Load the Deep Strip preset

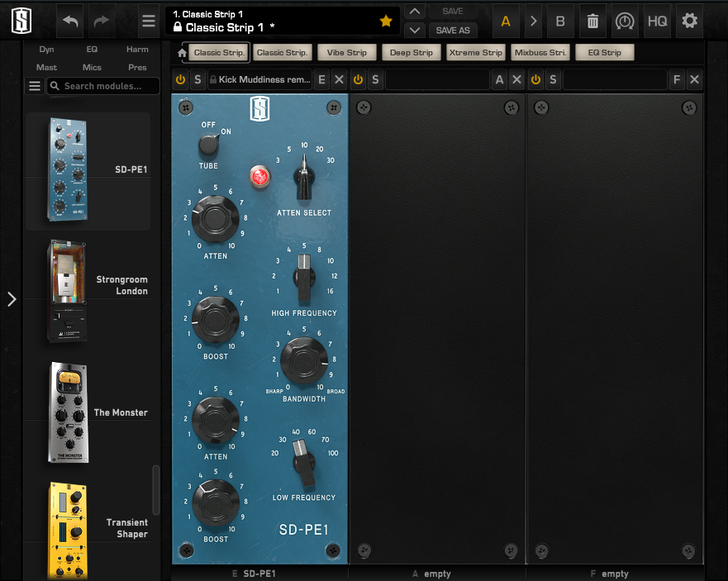(412, 53)
